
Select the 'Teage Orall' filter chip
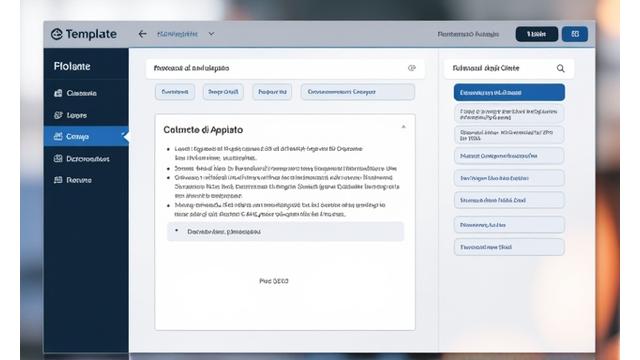[223, 92]
